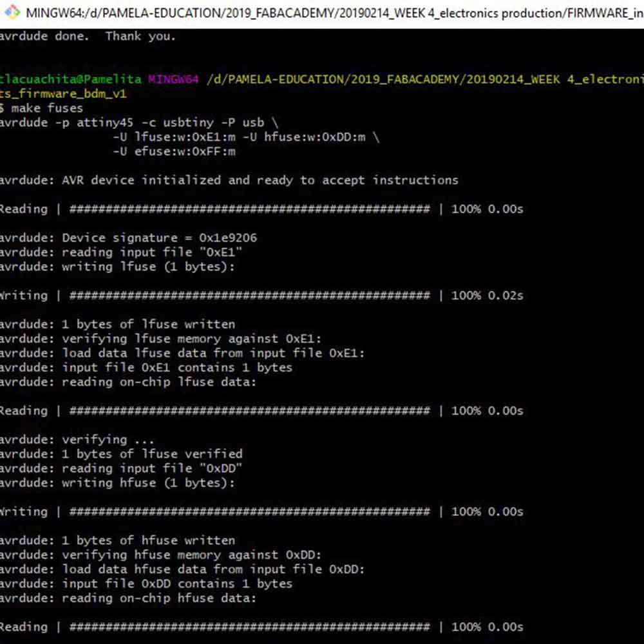Click 'input file 0xE1 contains 1 bytes' line

[x=146, y=368]
